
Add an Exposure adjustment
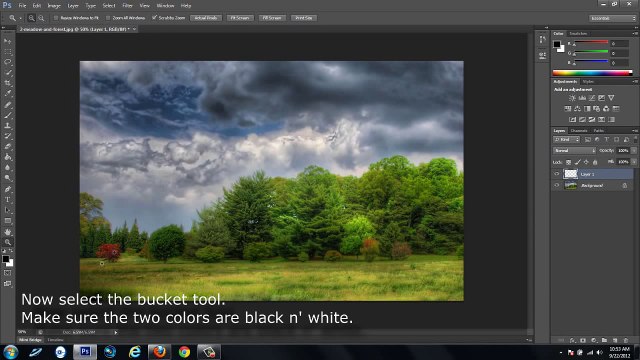tap(602, 98)
